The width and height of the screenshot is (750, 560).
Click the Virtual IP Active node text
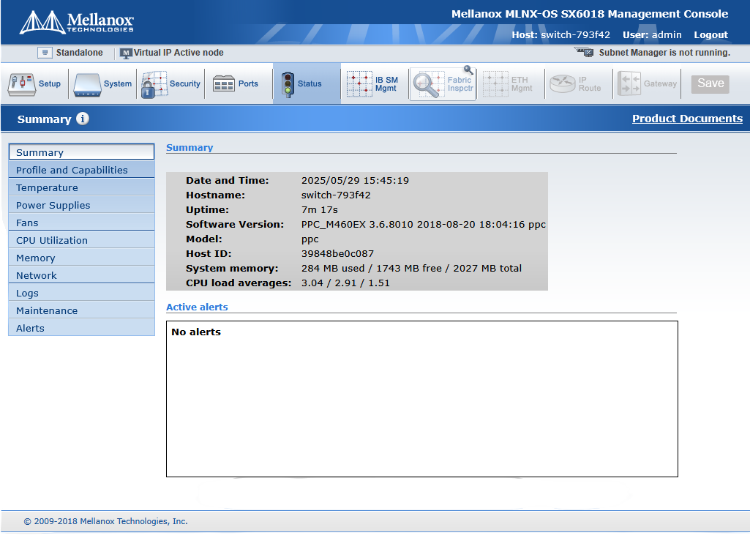[x=179, y=53]
